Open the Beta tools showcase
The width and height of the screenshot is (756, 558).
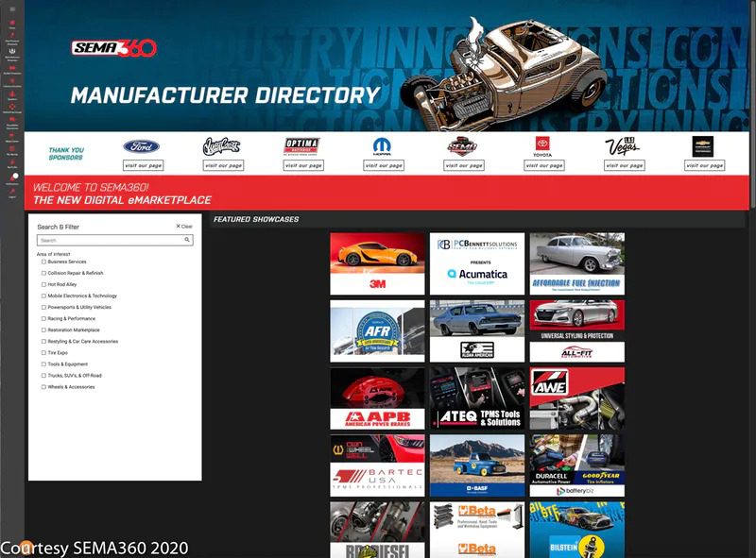(477, 530)
